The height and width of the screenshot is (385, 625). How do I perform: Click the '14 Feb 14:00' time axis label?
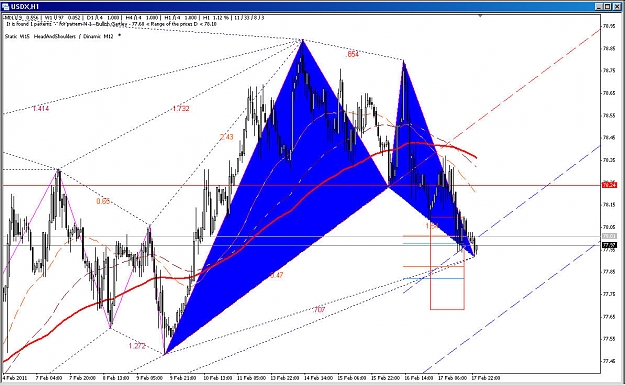pos(319,378)
